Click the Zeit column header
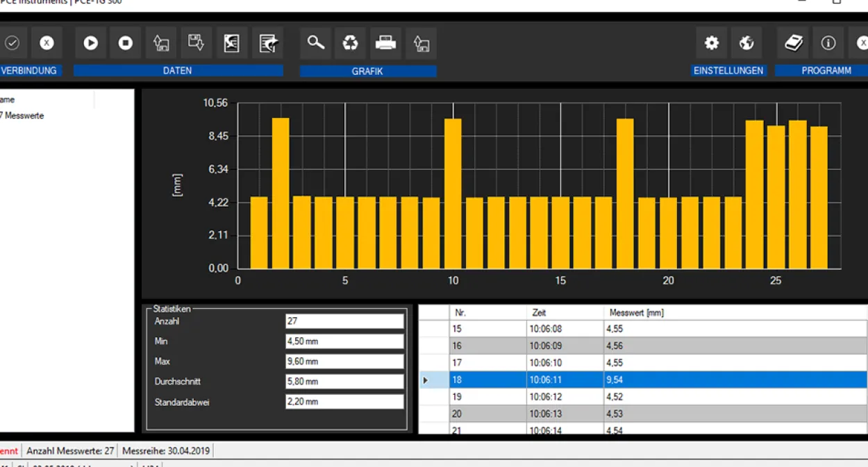 (x=565, y=313)
